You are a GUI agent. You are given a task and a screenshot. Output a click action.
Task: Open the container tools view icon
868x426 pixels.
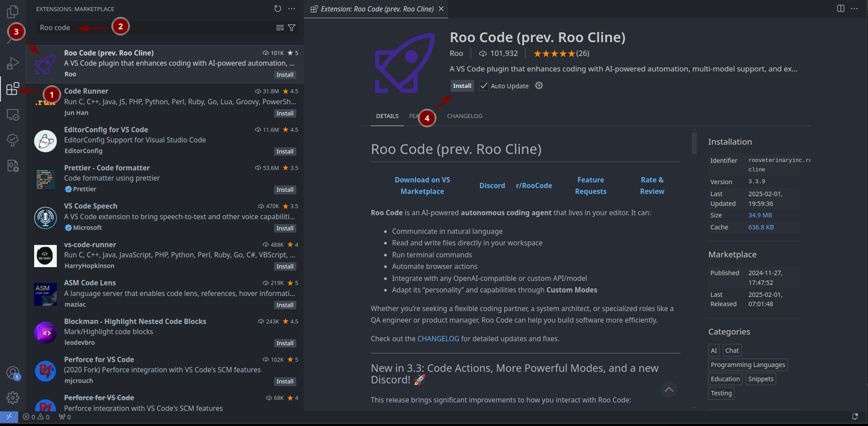[x=13, y=166]
